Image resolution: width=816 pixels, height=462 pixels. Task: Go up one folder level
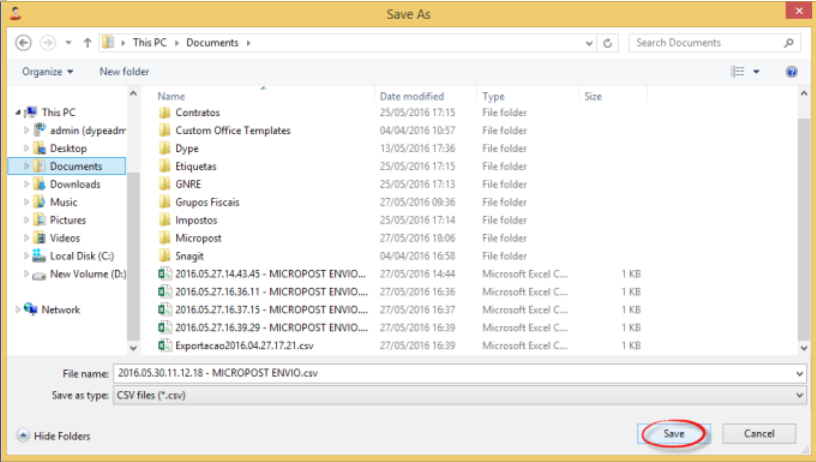87,43
